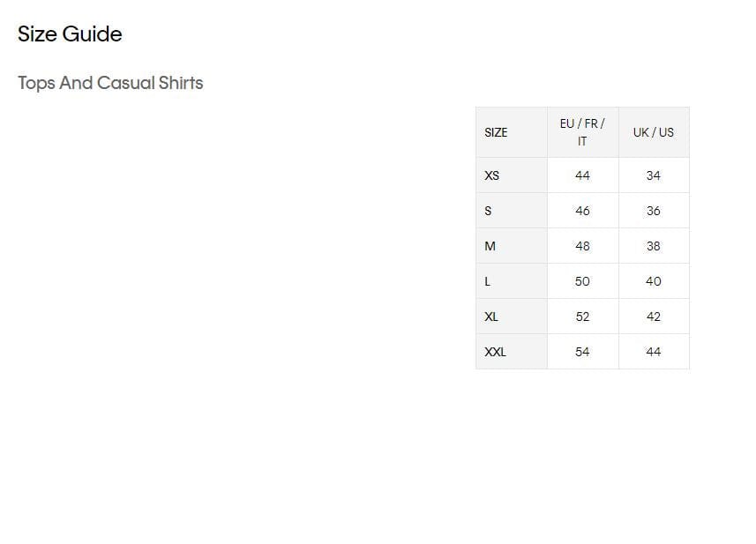Click EU value 46 in S row
Viewport: 756px width, 544px height.
click(582, 211)
